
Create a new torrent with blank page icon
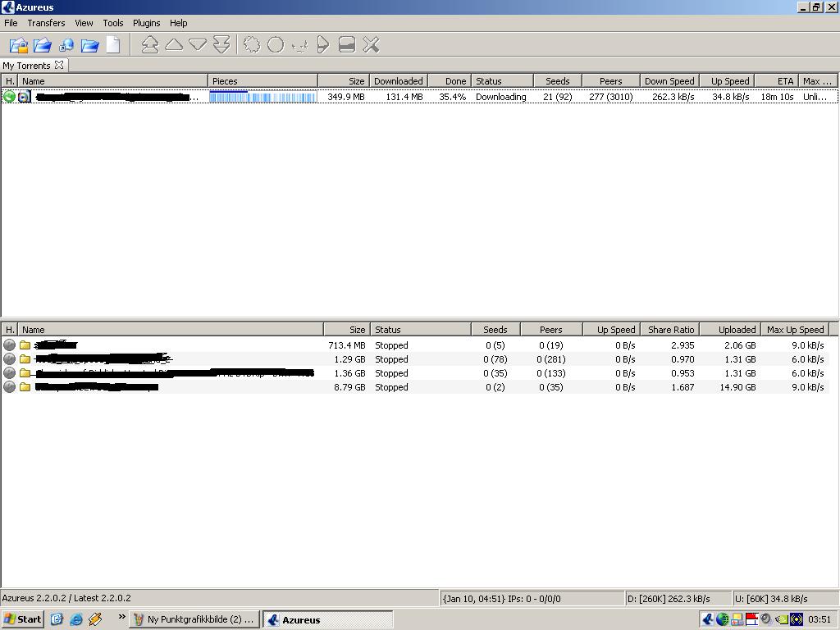pos(112,44)
